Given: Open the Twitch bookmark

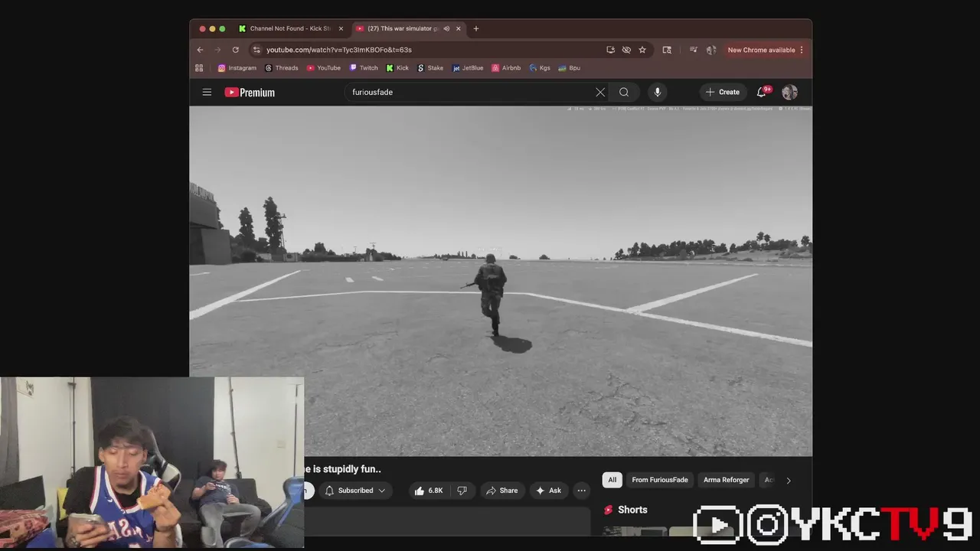Looking at the screenshot, I should [x=364, y=68].
